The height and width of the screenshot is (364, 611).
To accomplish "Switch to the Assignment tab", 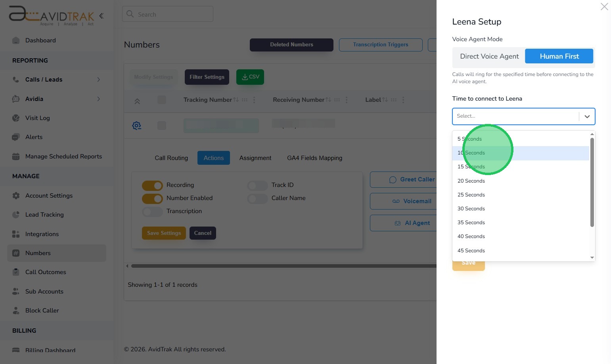I will (255, 158).
